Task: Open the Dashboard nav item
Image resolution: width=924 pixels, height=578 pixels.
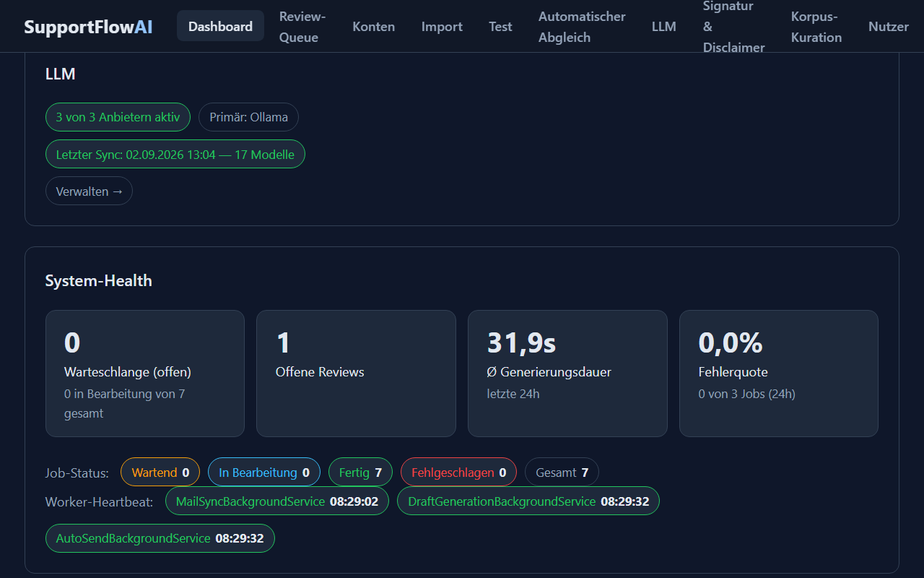Action: click(x=220, y=27)
